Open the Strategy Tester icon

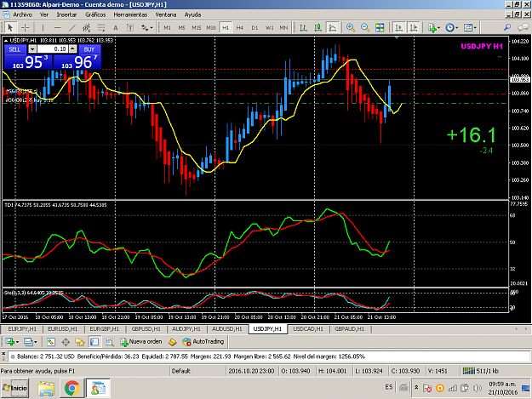(109, 342)
